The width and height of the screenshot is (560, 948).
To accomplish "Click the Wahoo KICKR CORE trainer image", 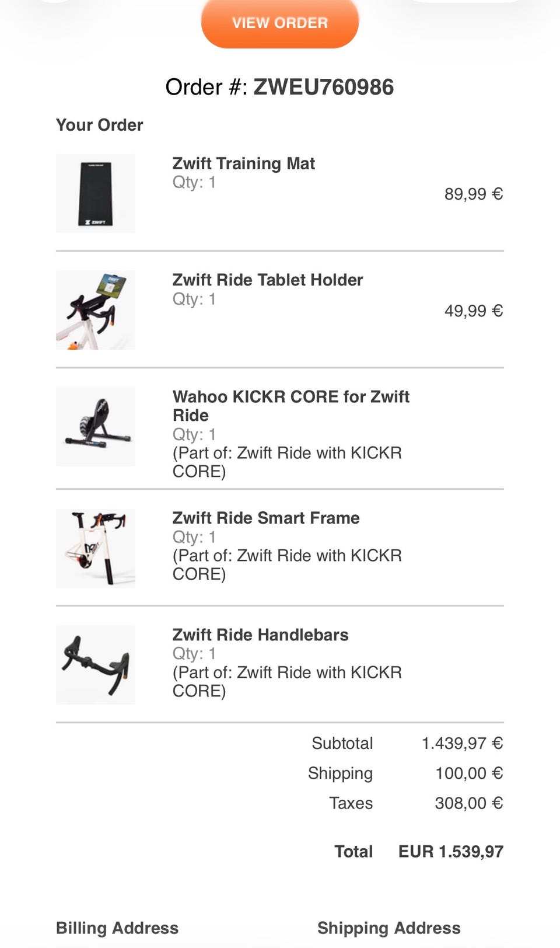I will tap(96, 427).
